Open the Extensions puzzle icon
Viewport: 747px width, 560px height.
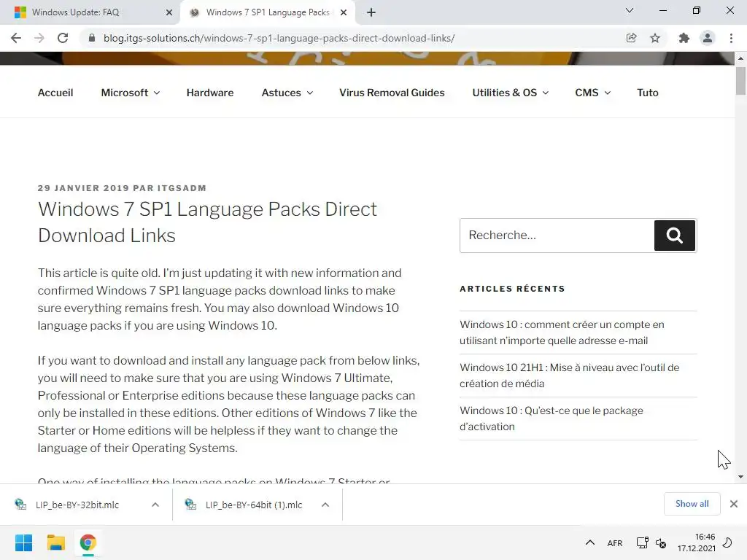tap(684, 38)
